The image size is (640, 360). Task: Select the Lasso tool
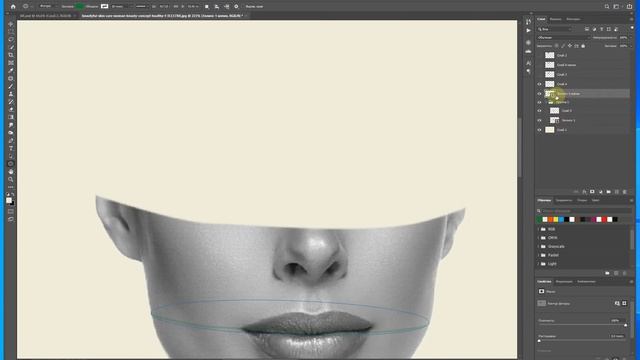tap(11, 40)
